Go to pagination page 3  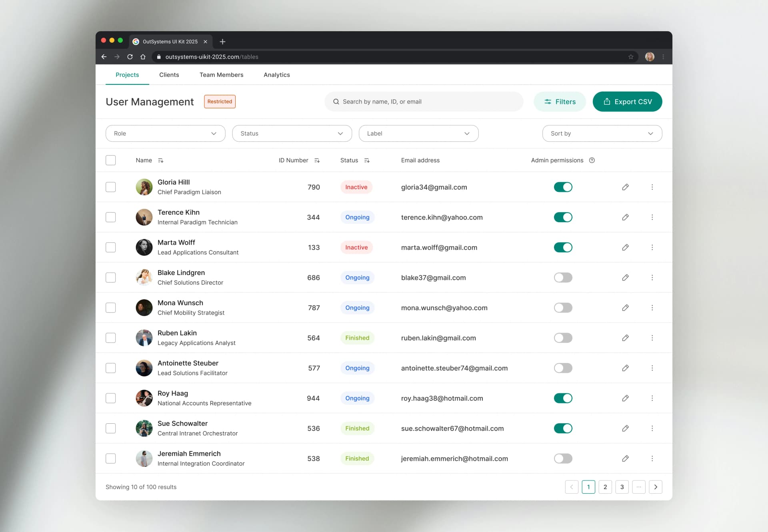click(622, 487)
